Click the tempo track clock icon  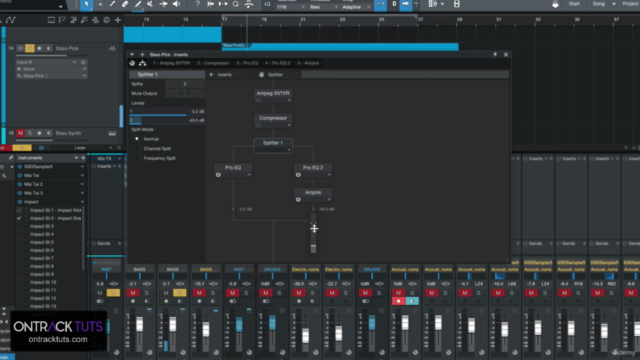[x=107, y=20]
